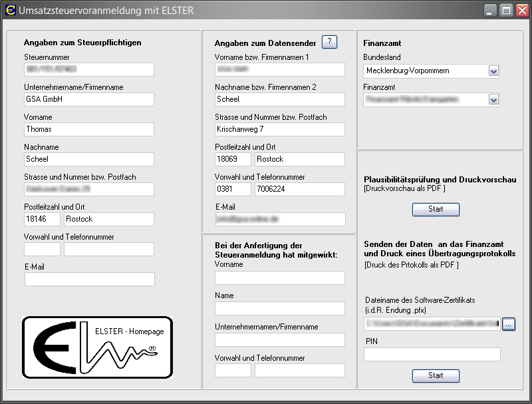Open help for Angaben zum Datensender
The width and height of the screenshot is (532, 404).
[330, 42]
